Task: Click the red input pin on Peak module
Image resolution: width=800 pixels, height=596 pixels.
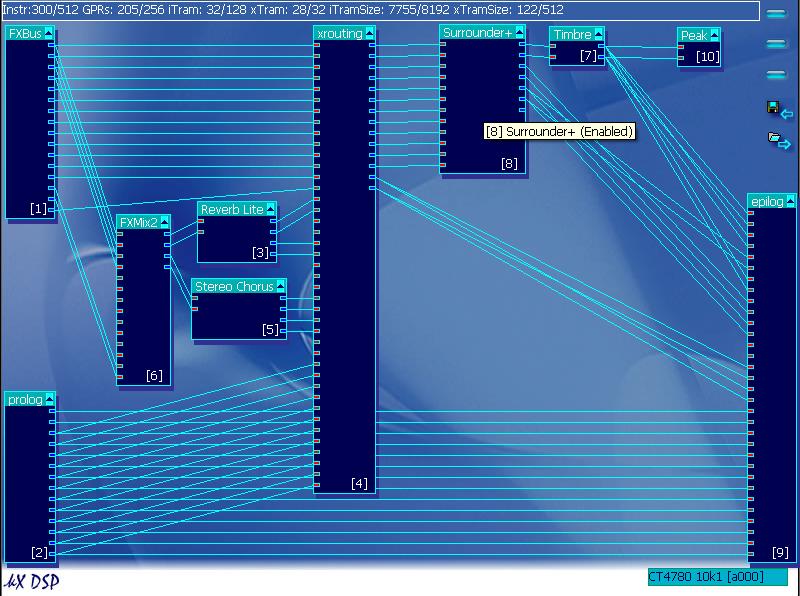Action: pos(682,45)
